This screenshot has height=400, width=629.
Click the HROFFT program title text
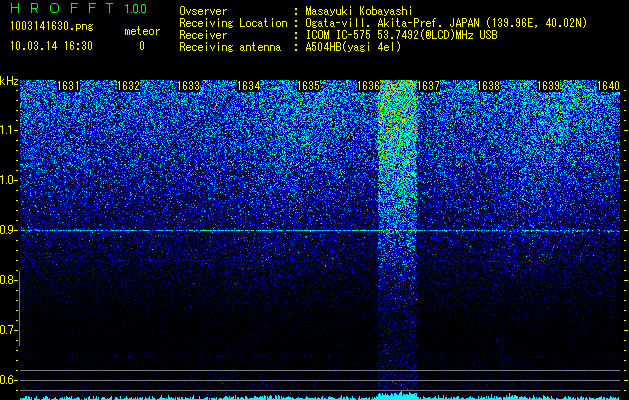[x=63, y=8]
